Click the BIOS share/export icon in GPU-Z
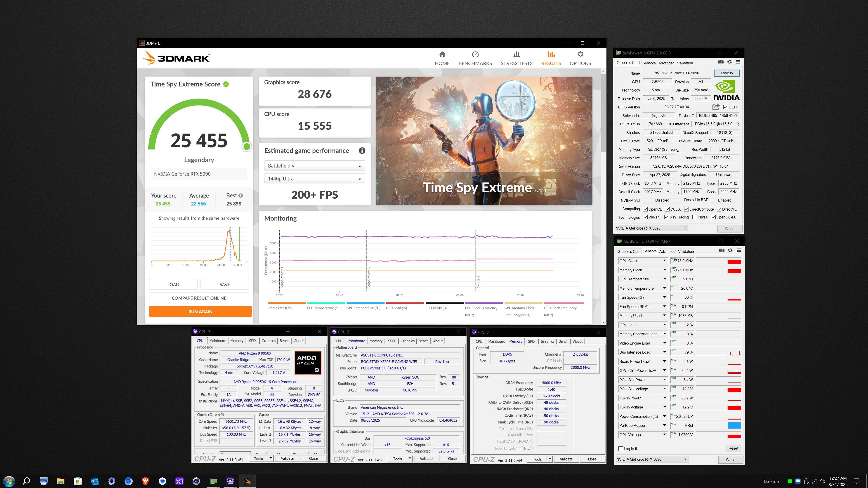Screen dimensions: 868x488 tap(716, 107)
